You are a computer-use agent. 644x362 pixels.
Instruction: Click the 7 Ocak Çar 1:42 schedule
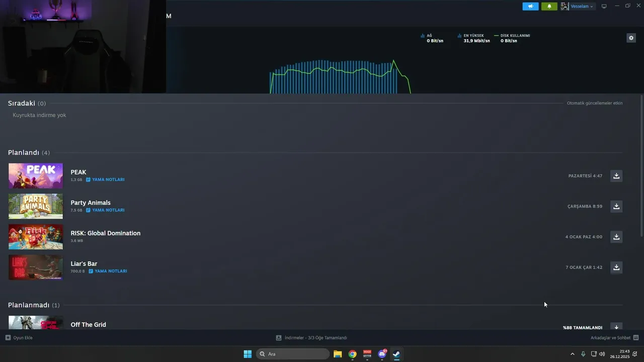584,267
